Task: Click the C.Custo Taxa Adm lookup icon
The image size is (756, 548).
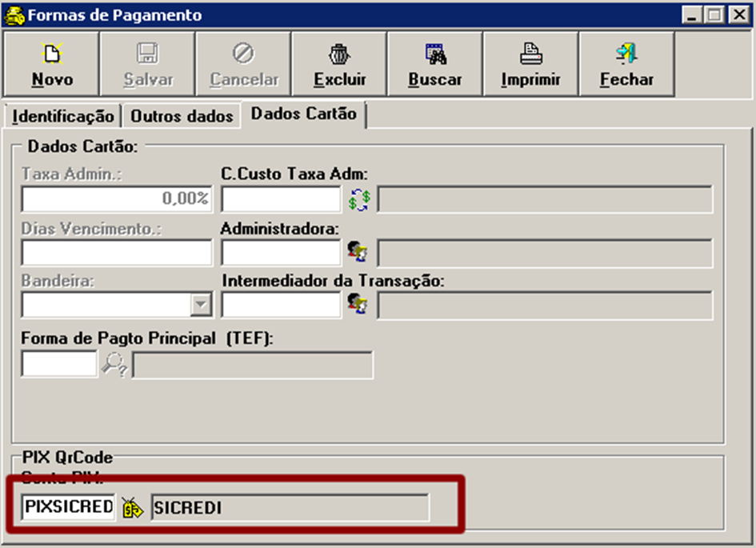Action: (359, 199)
